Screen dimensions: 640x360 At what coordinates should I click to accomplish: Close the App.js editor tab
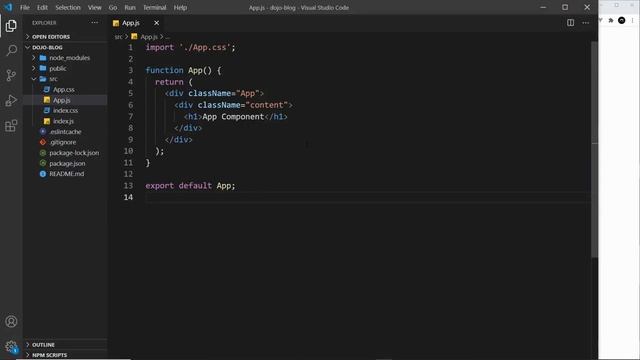coord(156,23)
